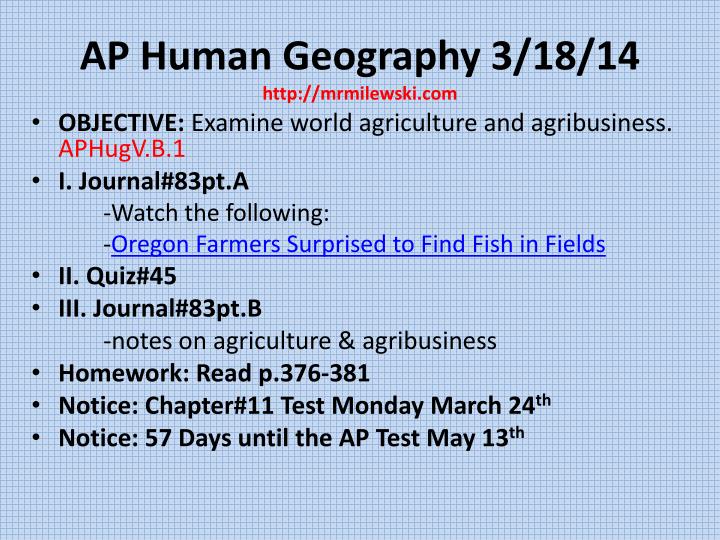Click the notes on agriculture & agribusiness line
This screenshot has width=720, height=540.
tap(300, 341)
